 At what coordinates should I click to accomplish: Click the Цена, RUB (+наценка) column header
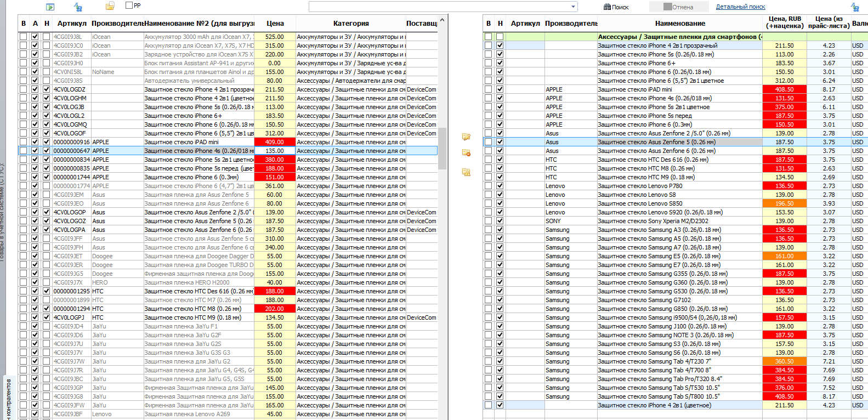pos(785,22)
